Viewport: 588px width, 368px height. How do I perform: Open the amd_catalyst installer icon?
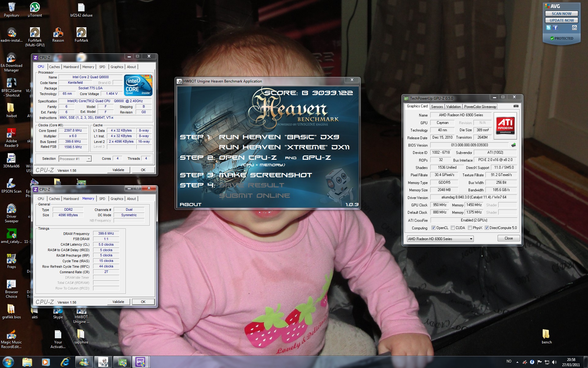[12, 236]
